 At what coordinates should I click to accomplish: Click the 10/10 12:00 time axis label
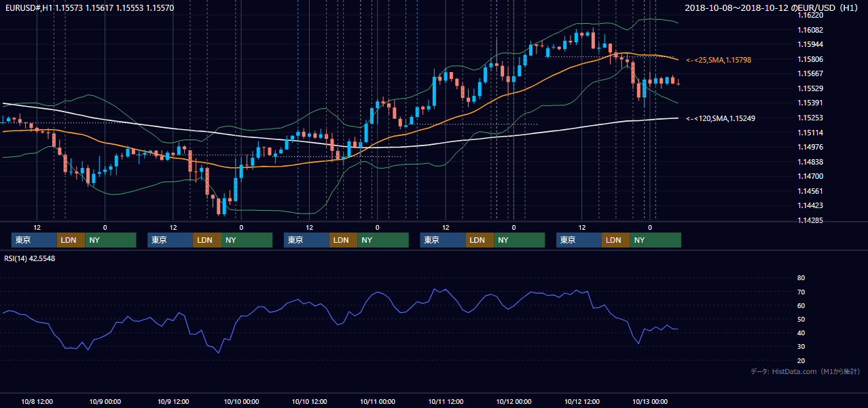[309, 401]
